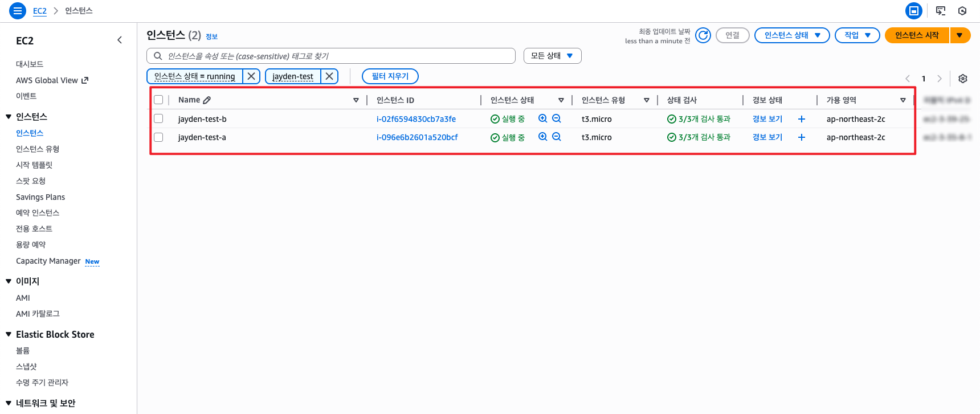Click the 인스턴스 시작 launch button

click(917, 35)
